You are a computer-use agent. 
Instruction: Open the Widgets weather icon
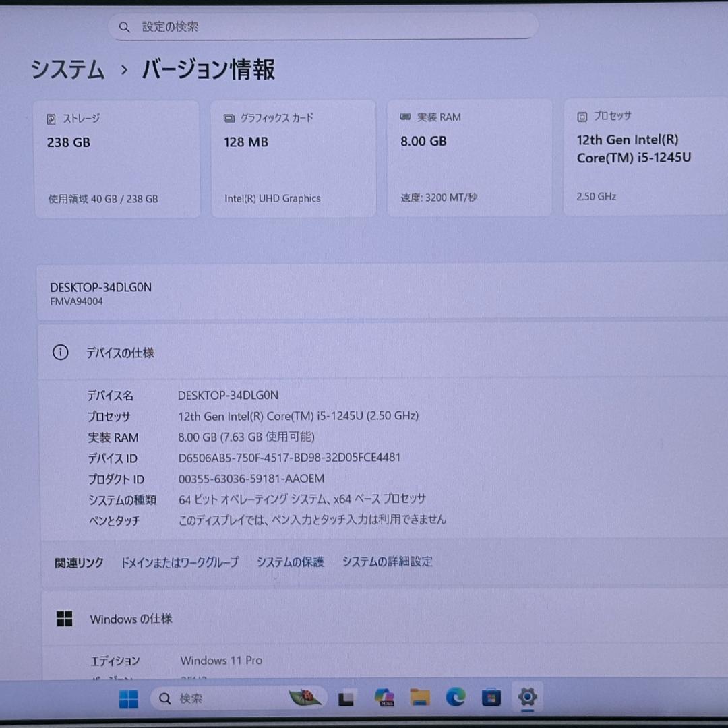point(305,698)
